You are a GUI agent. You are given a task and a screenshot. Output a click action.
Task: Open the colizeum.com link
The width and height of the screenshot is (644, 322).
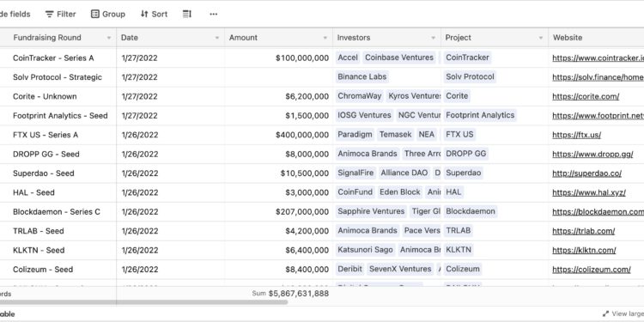tap(592, 270)
